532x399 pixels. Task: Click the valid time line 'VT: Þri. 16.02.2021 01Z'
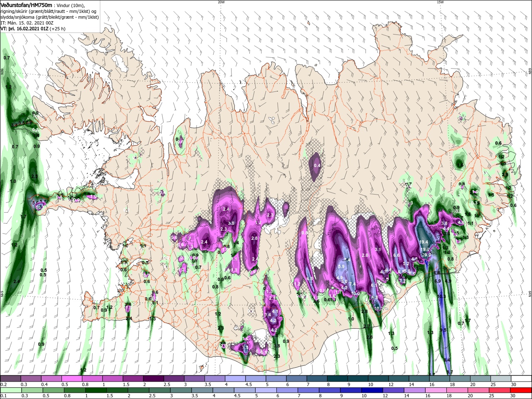[x=25, y=29]
